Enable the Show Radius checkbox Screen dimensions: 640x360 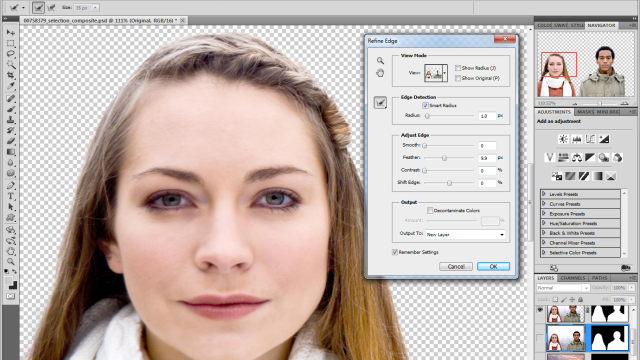(x=458, y=68)
